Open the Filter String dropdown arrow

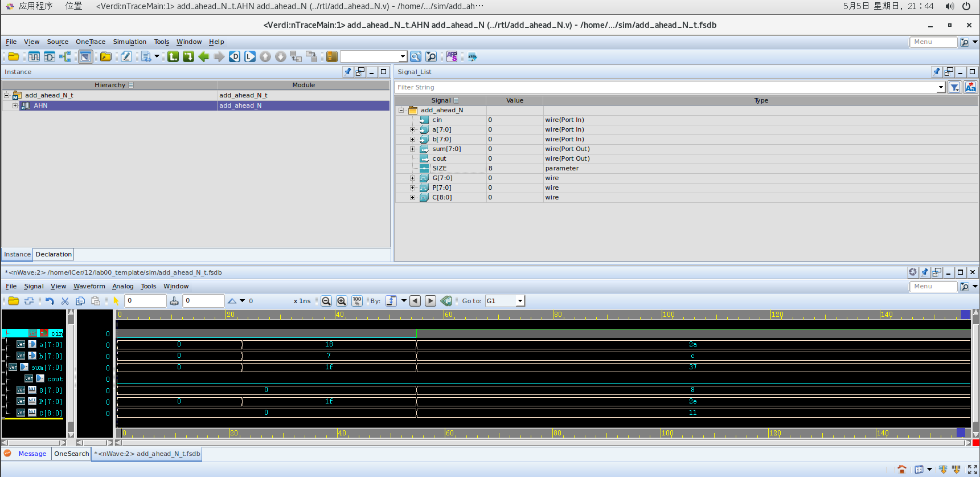[x=941, y=87]
